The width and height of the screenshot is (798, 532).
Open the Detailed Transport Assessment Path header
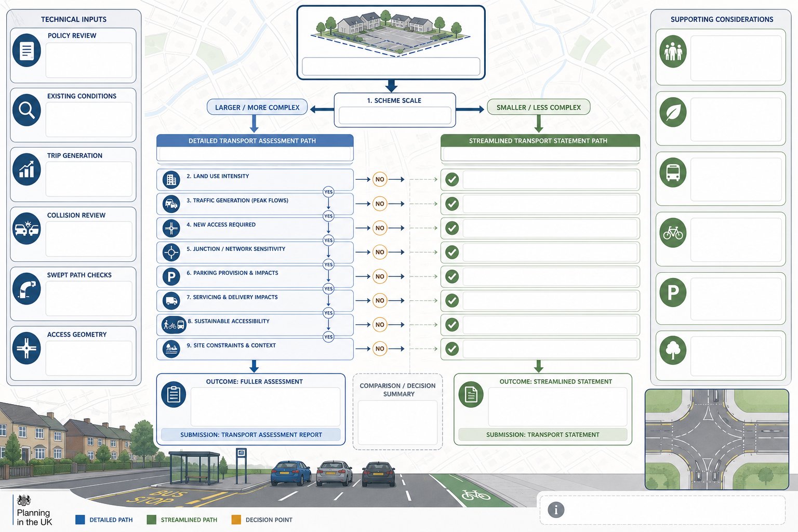coord(255,141)
